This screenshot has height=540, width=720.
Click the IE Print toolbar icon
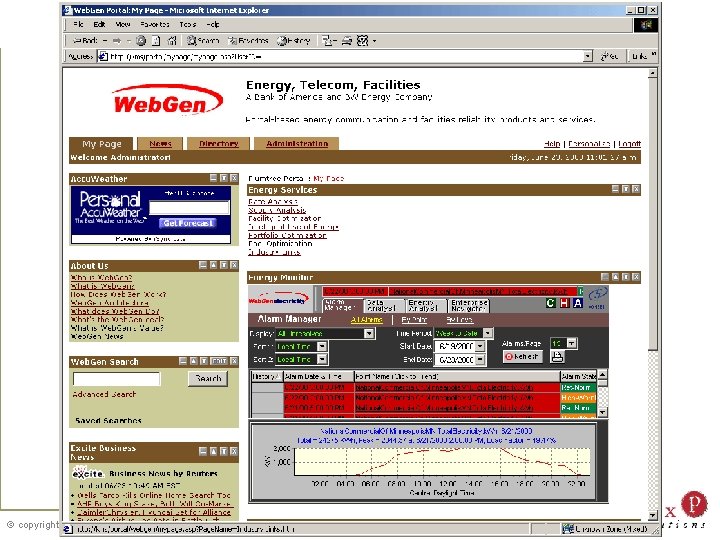click(x=347, y=41)
